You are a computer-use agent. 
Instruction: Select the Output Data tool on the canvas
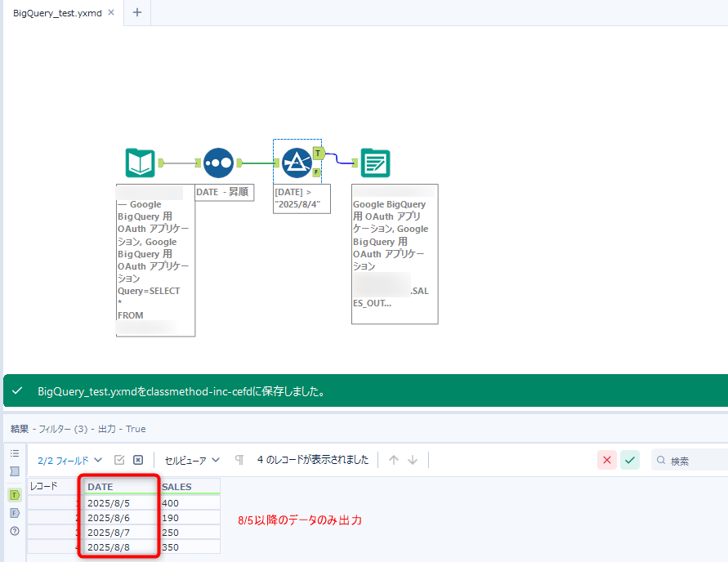pos(375,163)
